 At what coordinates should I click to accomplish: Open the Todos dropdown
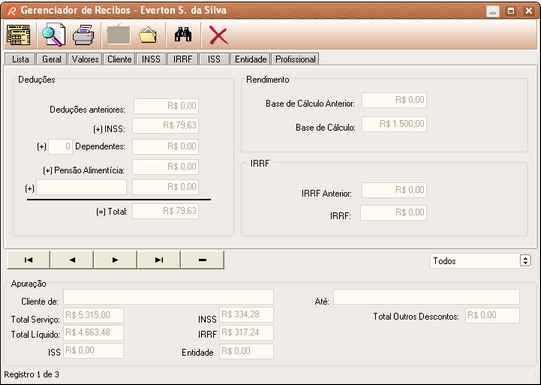point(480,261)
